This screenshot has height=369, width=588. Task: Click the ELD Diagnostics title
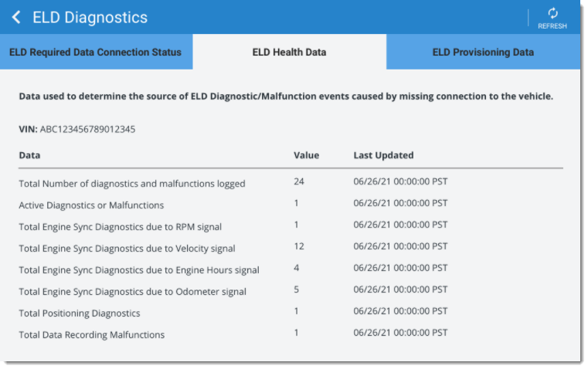click(x=90, y=18)
